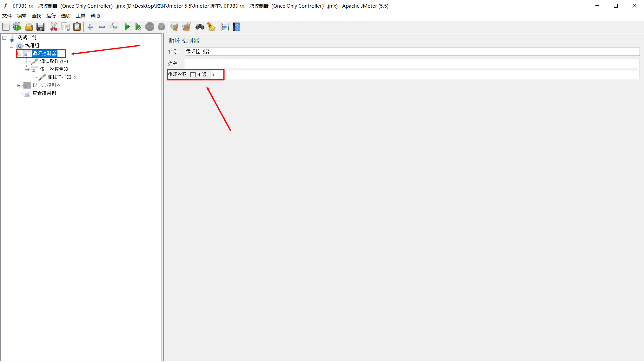Expand the disabled 仅一次控制器 node
644x362 pixels.
[19, 85]
